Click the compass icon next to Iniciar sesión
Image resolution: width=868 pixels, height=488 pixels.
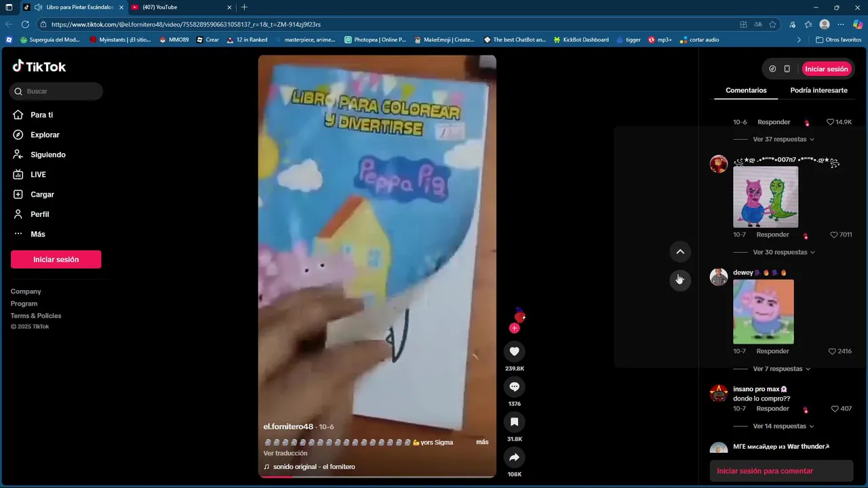pos(772,69)
